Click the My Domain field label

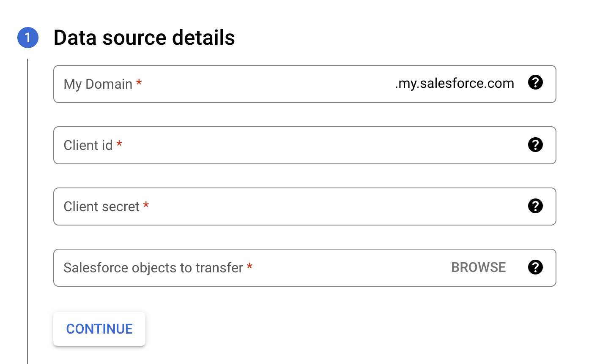click(99, 84)
